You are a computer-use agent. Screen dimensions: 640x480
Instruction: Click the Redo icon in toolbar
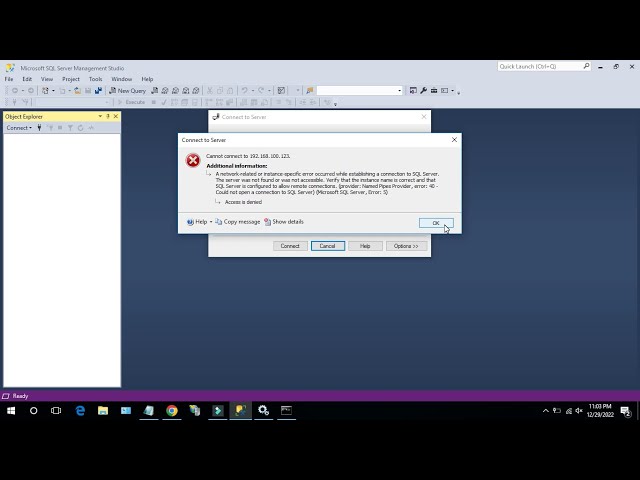[x=261, y=91]
